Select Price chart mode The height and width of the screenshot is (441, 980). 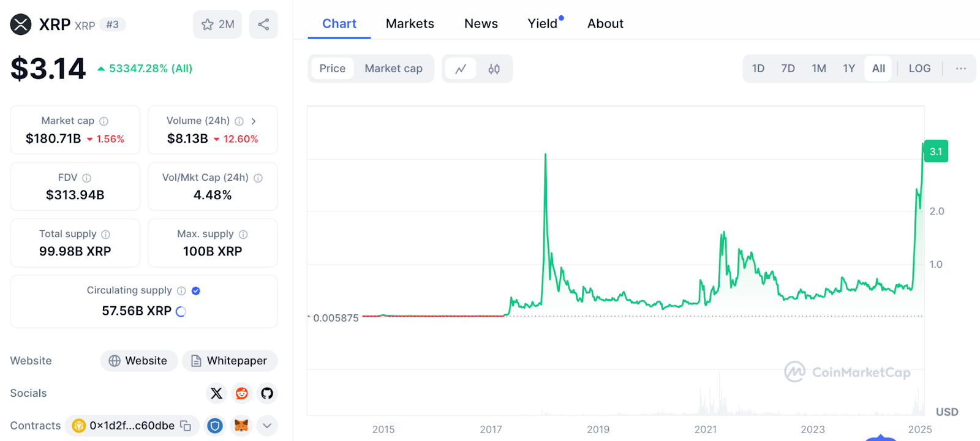(333, 69)
